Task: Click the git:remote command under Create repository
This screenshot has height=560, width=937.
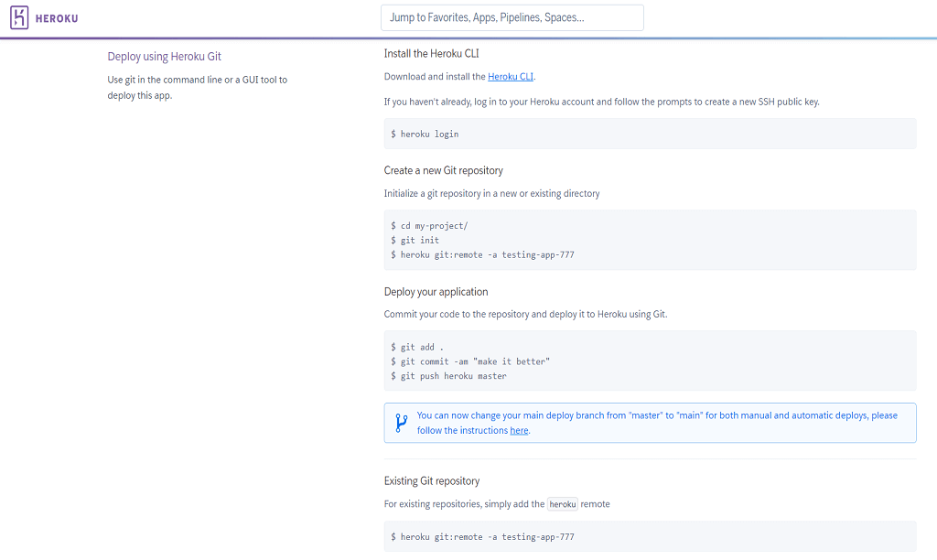Action: point(482,254)
